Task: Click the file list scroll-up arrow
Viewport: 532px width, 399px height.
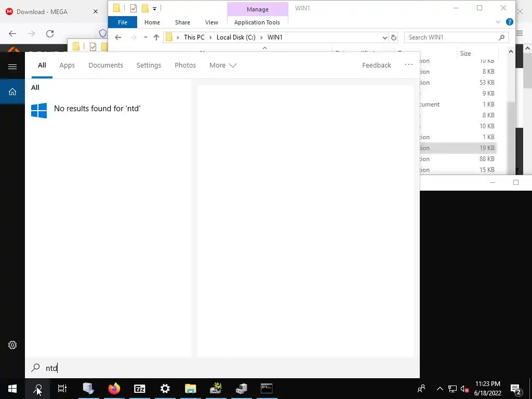Action: point(511,51)
